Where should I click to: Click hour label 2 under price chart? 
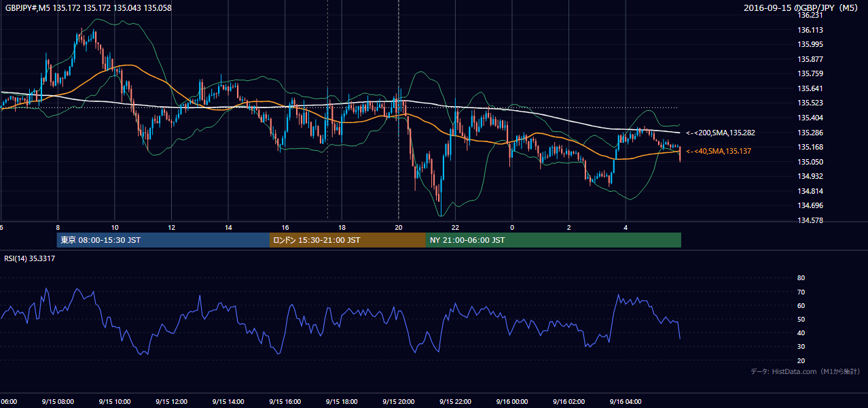(x=569, y=227)
